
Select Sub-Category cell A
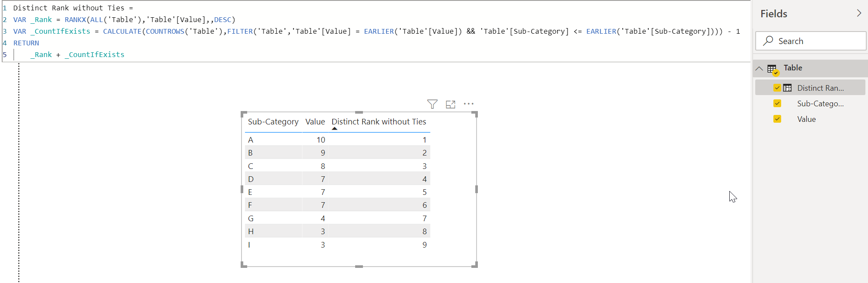251,140
